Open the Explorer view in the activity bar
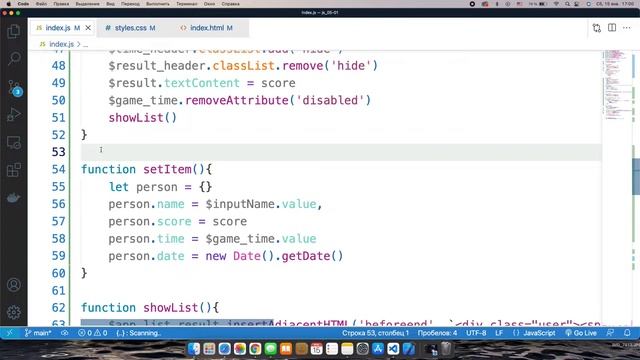Viewport: 640px width, 360px height. [x=13, y=31]
